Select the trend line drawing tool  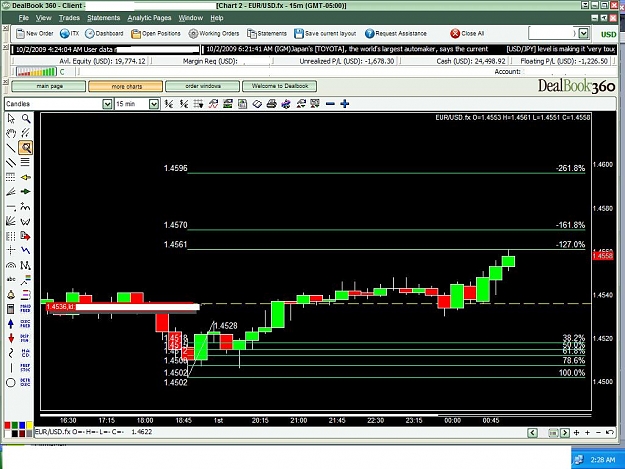(11, 147)
